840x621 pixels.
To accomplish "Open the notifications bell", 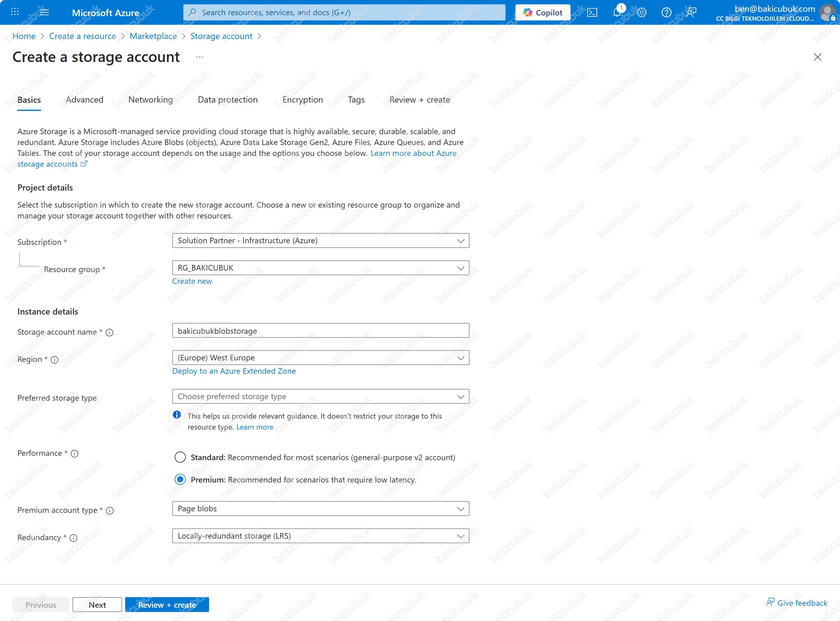I will [x=617, y=12].
